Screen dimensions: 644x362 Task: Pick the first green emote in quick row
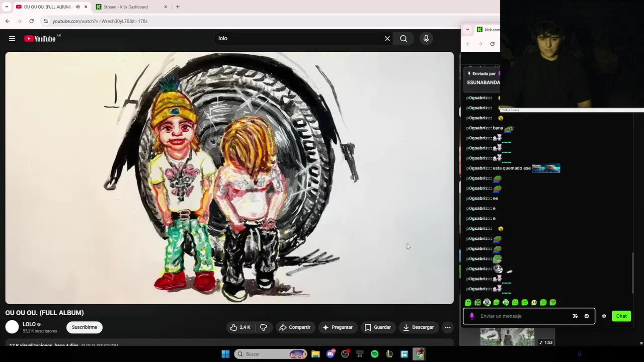pos(468,303)
